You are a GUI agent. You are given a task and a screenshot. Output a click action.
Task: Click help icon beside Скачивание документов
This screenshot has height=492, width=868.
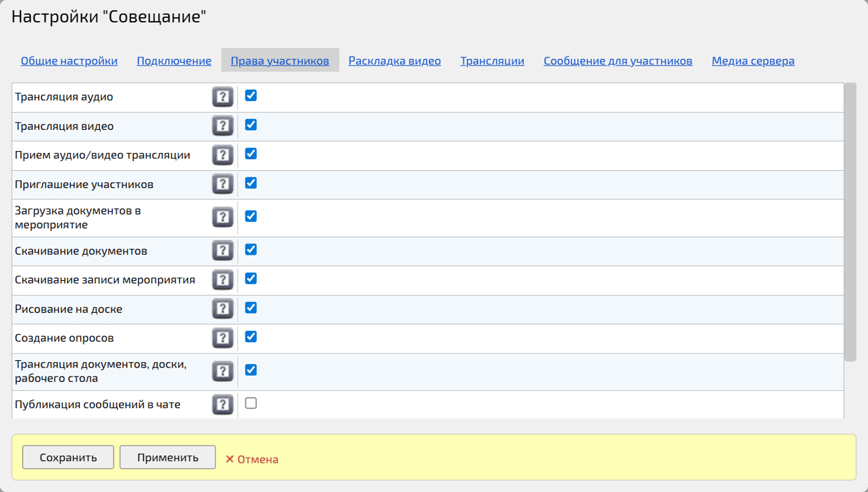(222, 251)
